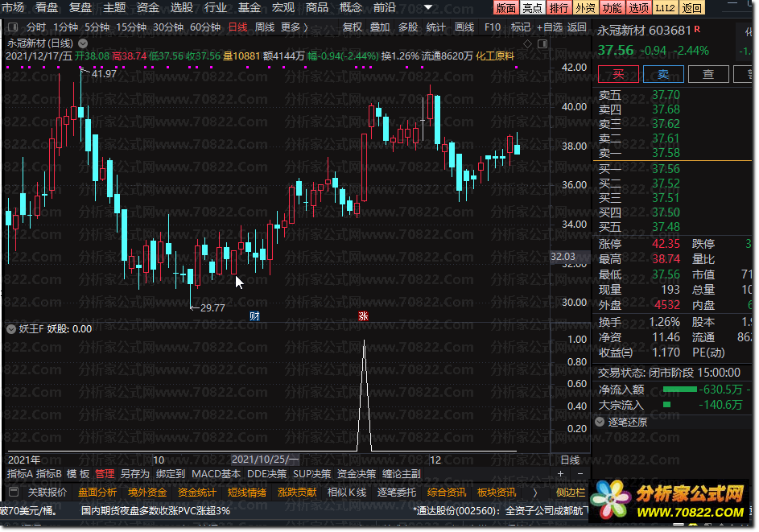Click the 财 financial marker on the chart
Screen dimensions: 759x532
tap(254, 316)
